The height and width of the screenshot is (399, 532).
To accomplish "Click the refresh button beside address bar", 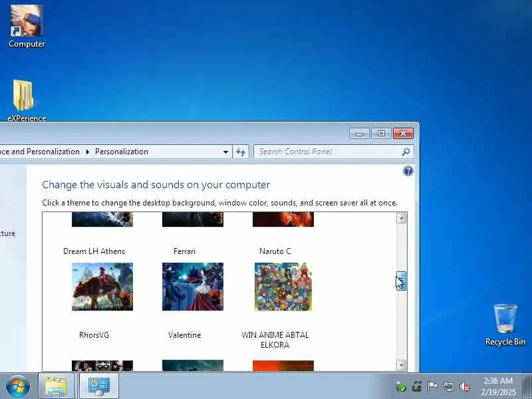I will [x=241, y=152].
